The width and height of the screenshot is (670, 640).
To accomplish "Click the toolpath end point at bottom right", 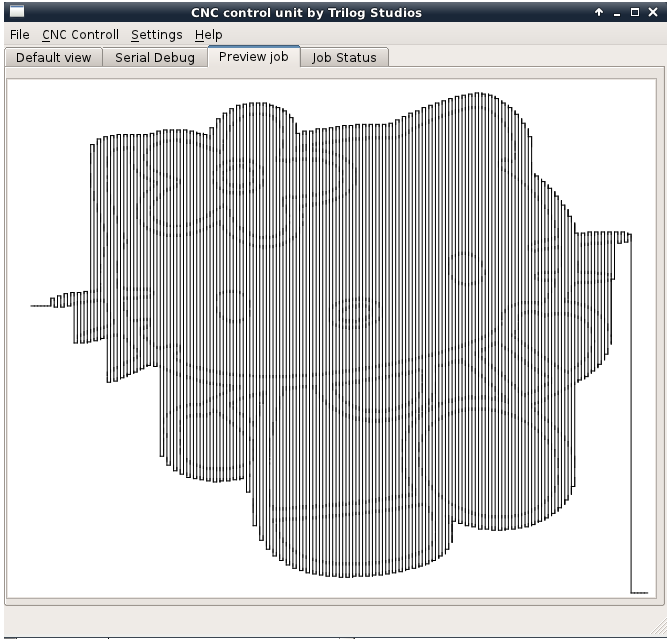I will point(641,593).
